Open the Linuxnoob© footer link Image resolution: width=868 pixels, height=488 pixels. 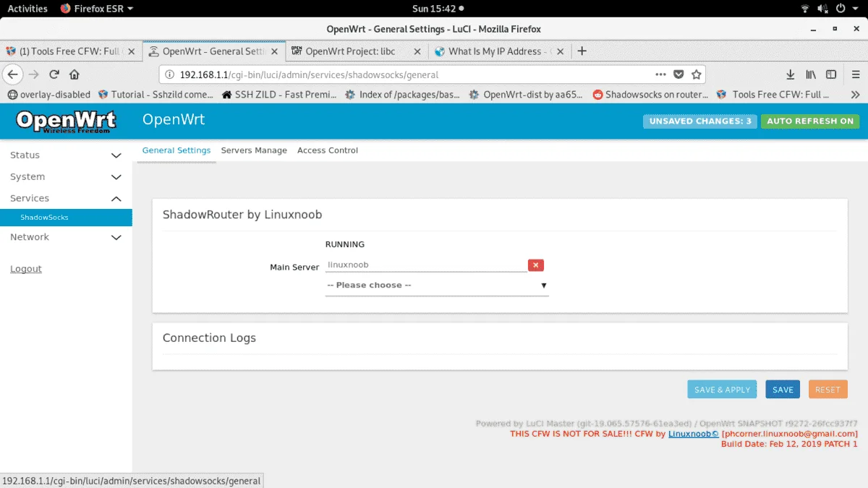tap(693, 434)
